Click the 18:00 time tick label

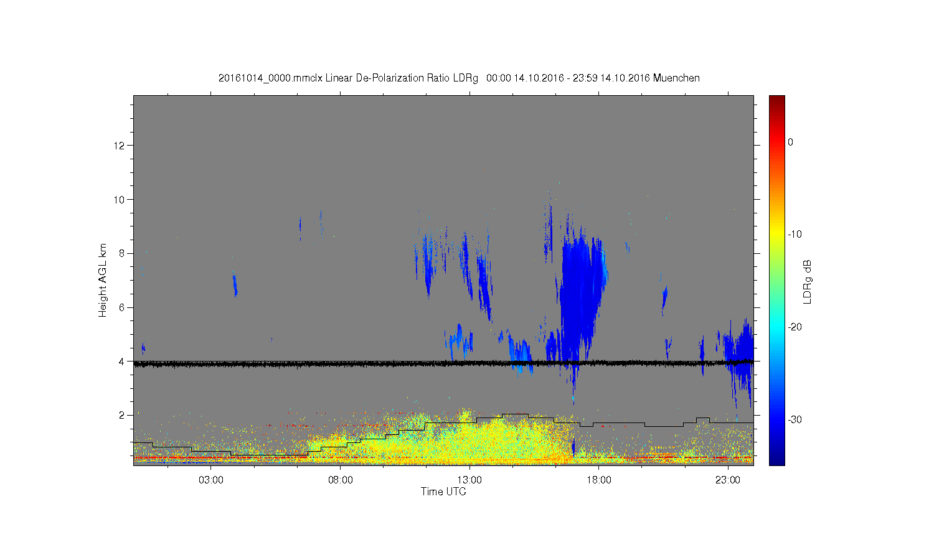pos(599,480)
